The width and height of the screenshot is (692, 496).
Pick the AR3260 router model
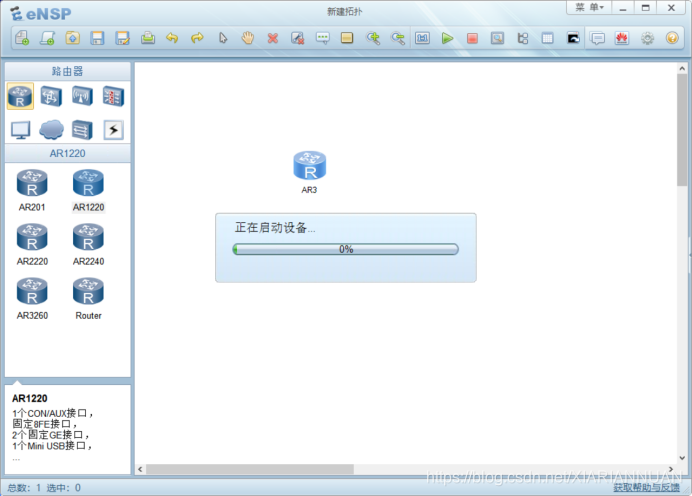(32, 299)
